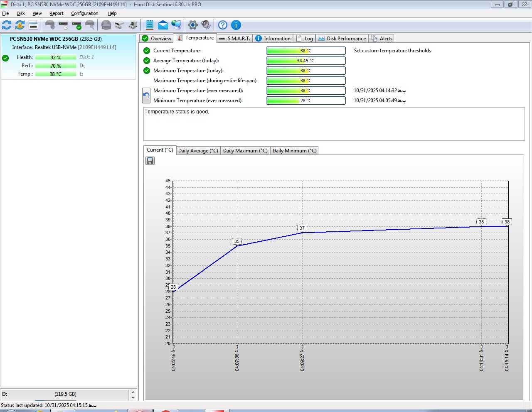Viewport: 532px width, 412px height.
Task: Click the notepad report icon in toolbar
Action: click(x=150, y=25)
